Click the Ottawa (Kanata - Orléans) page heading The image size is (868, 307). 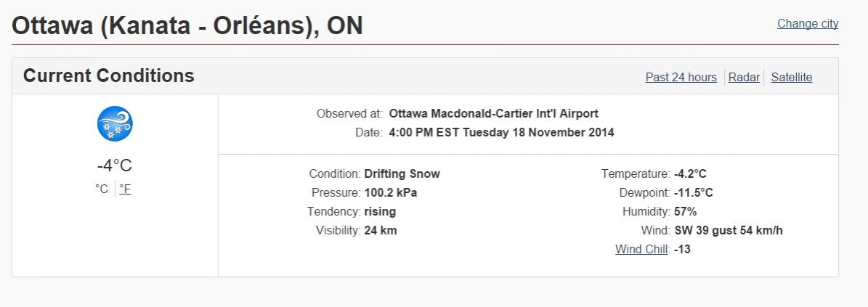[x=187, y=26]
